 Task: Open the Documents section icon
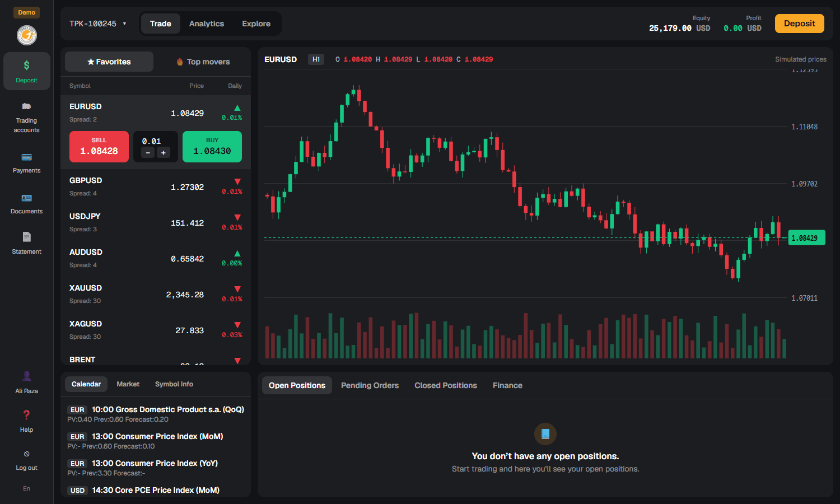[x=26, y=198]
